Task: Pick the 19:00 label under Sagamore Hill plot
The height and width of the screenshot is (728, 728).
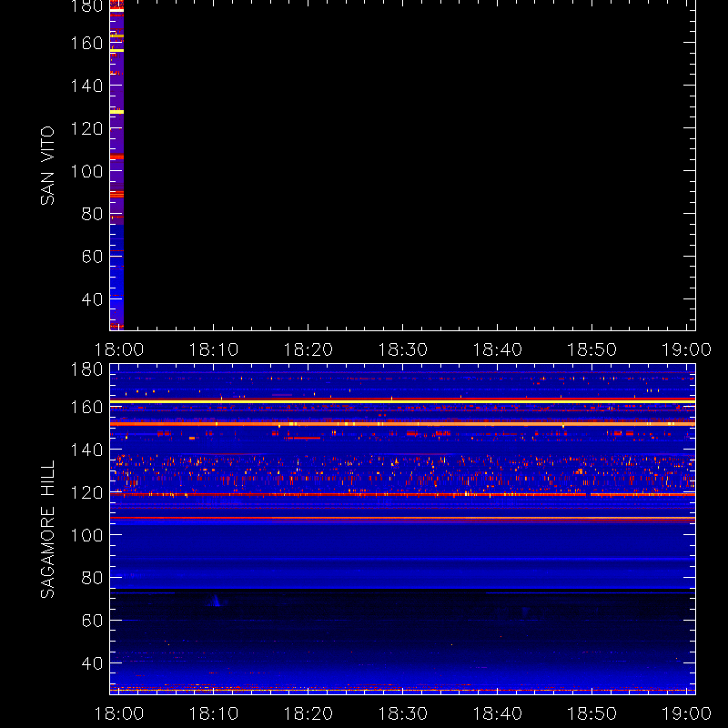Action: point(686,713)
